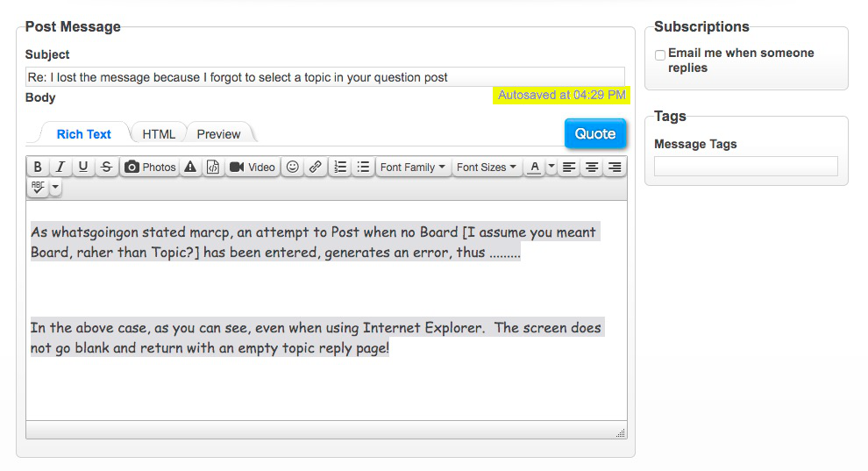Expand the spell check language arrow
Image resolution: width=868 pixels, height=471 pixels.
tap(55, 187)
